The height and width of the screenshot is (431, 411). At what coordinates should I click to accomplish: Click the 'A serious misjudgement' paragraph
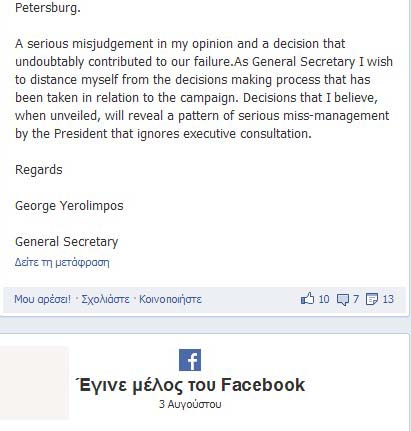pos(204,89)
